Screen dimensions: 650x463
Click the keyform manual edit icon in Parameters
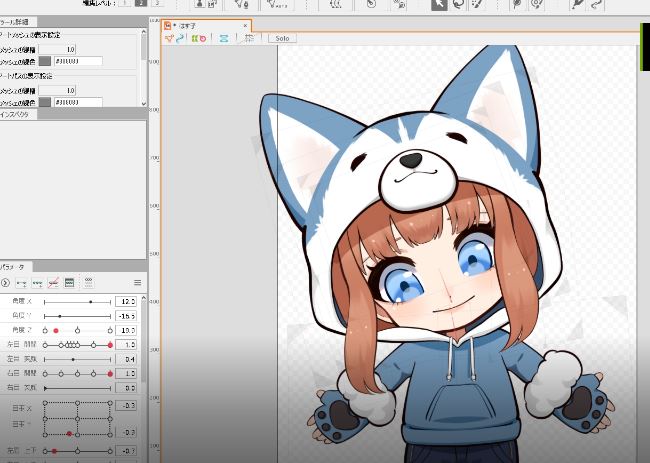(x=70, y=283)
